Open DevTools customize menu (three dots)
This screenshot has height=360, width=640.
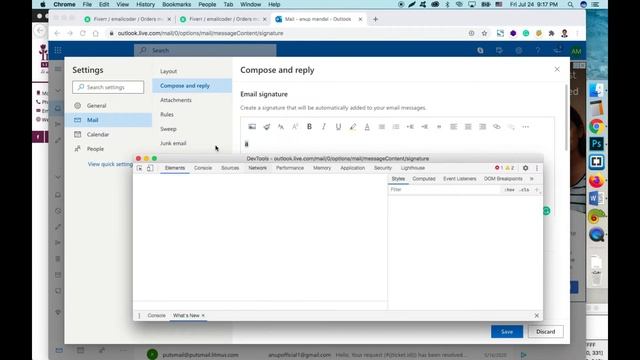tap(537, 168)
